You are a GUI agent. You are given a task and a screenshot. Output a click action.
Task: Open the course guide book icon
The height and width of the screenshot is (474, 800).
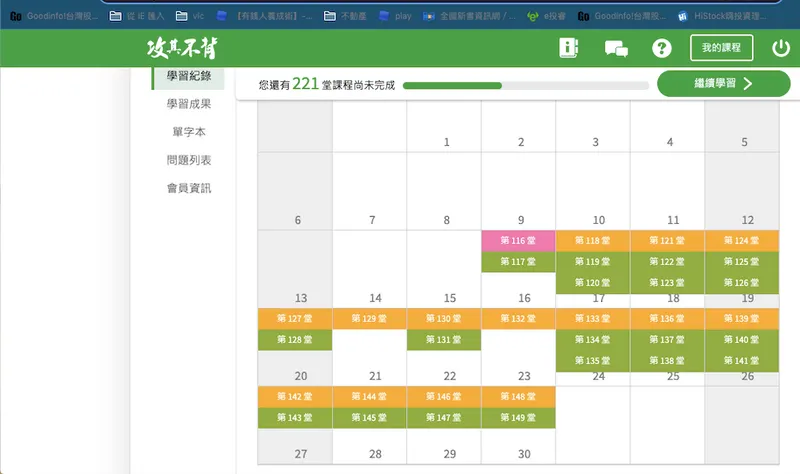(x=568, y=48)
